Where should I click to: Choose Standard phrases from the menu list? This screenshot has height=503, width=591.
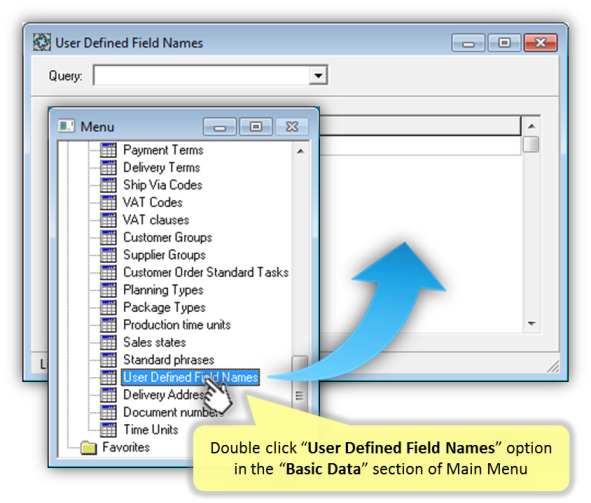[x=168, y=360]
